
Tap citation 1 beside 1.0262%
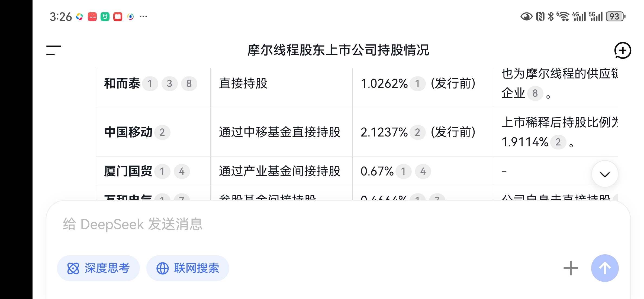click(x=417, y=84)
